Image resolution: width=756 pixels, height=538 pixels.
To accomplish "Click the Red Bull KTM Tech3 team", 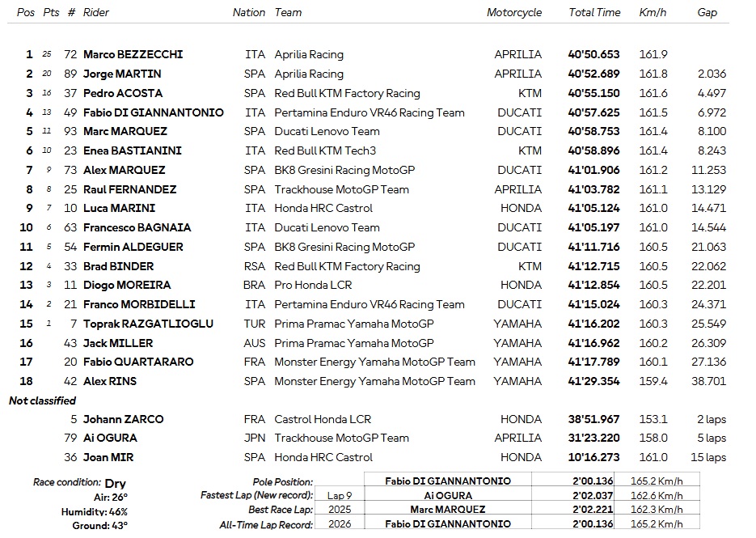I will [325, 150].
